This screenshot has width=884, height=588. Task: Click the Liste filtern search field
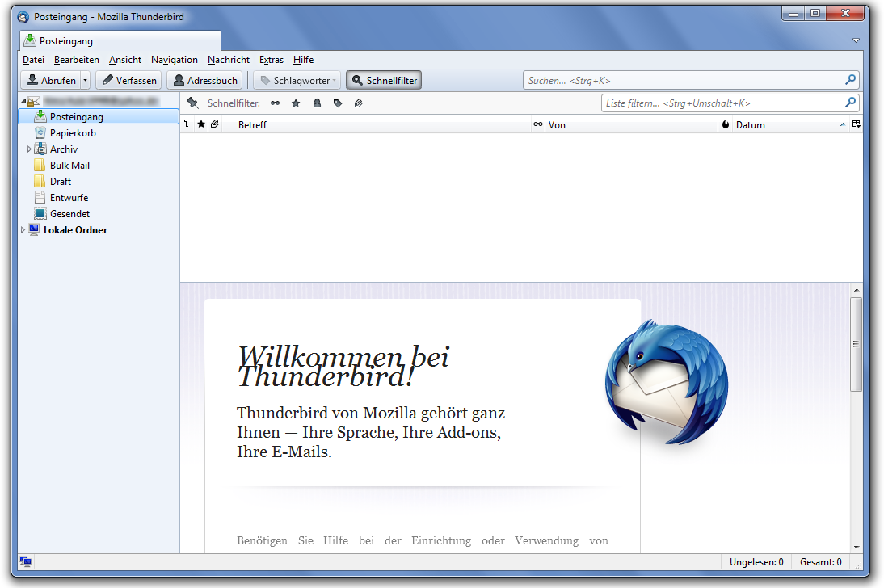[x=723, y=103]
